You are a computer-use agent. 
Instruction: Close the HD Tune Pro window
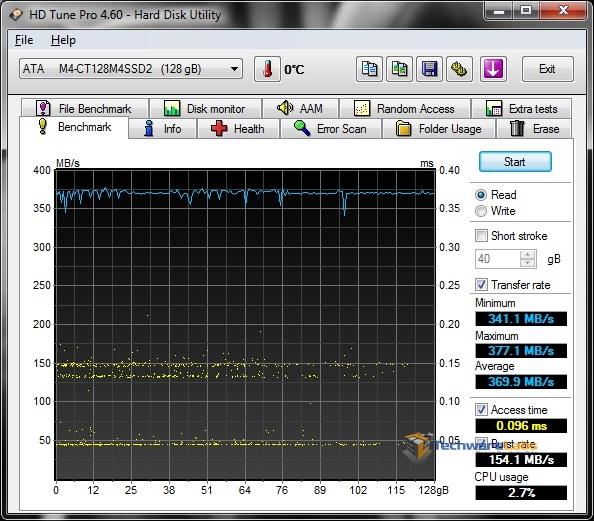pyautogui.click(x=563, y=11)
